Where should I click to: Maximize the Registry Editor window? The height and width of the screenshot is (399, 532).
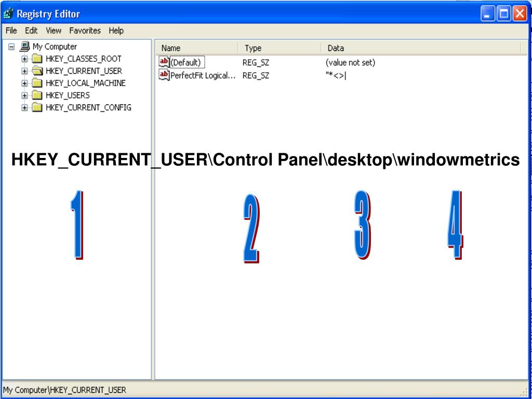(504, 14)
